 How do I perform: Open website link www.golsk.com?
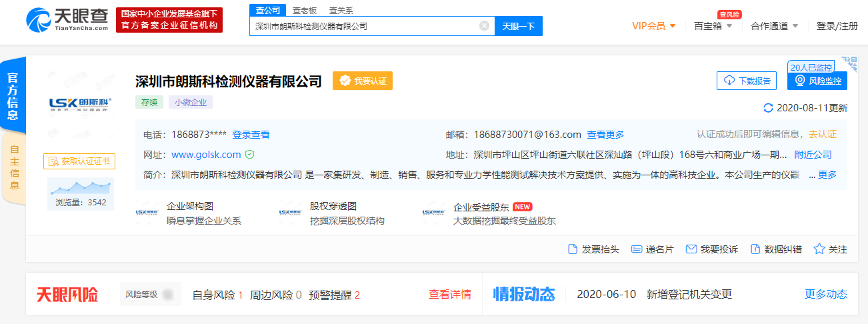[206, 155]
